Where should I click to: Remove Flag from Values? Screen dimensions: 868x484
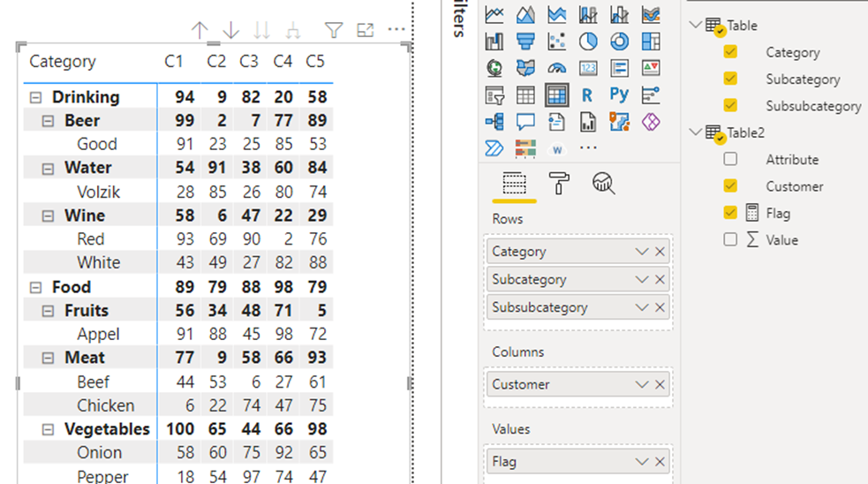coord(660,461)
